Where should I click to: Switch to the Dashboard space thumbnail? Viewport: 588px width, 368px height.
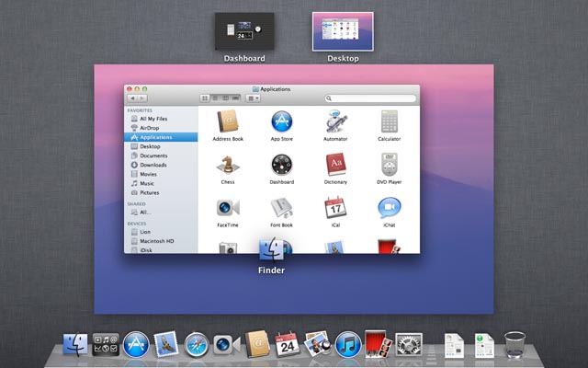tap(244, 31)
